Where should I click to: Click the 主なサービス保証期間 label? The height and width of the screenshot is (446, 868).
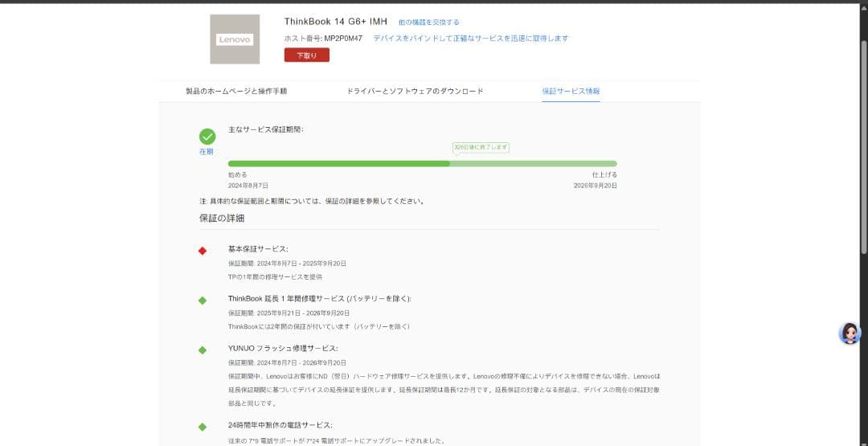[266, 129]
